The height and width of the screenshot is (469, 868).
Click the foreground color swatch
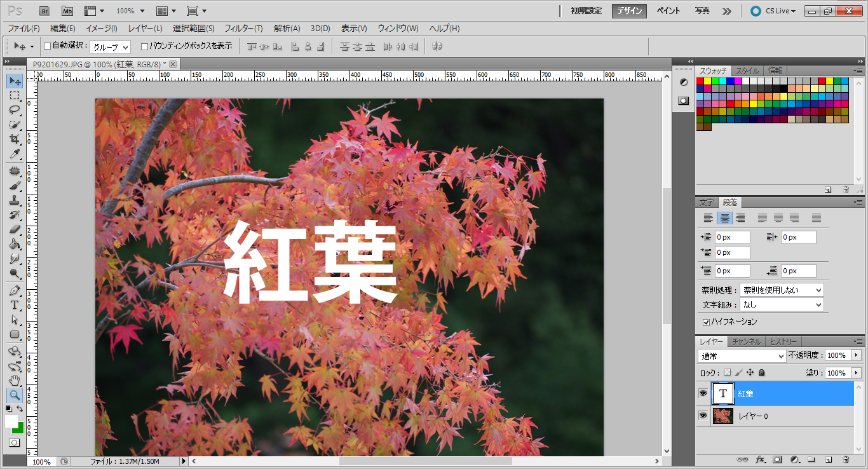11,421
